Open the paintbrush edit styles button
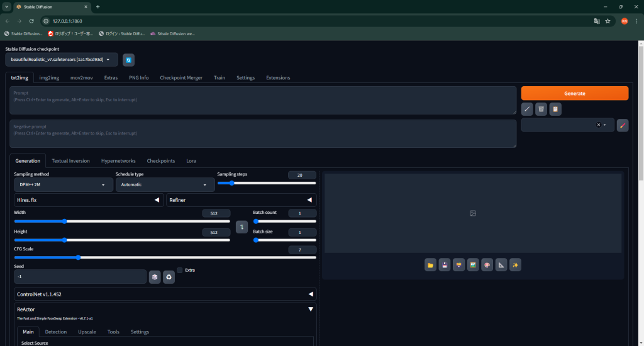This screenshot has height=346, width=644. pos(623,125)
